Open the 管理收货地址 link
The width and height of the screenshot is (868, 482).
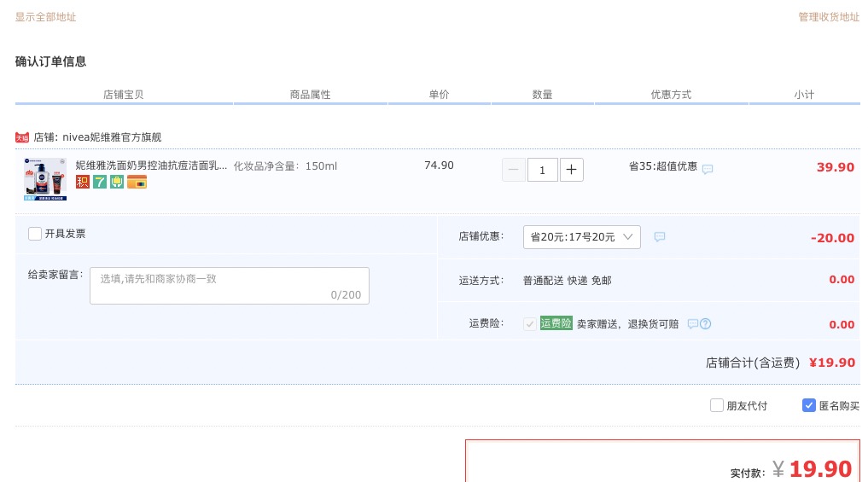pyautogui.click(x=829, y=17)
